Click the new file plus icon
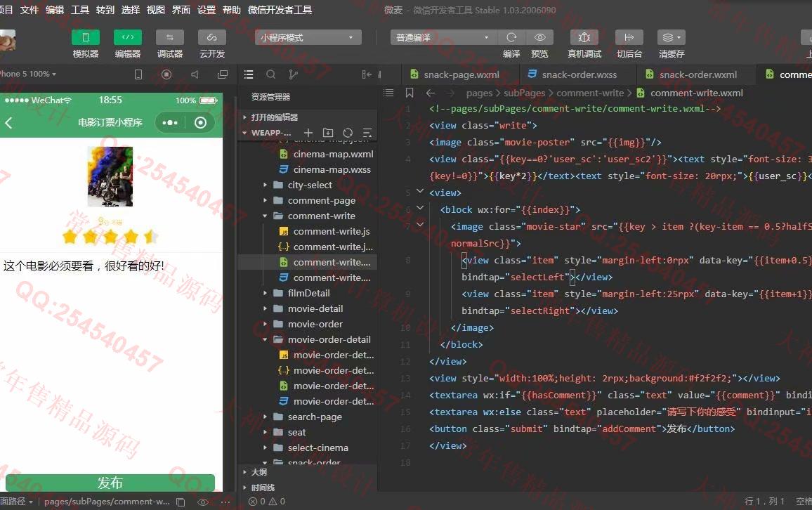The width and height of the screenshot is (812, 510). tap(308, 133)
